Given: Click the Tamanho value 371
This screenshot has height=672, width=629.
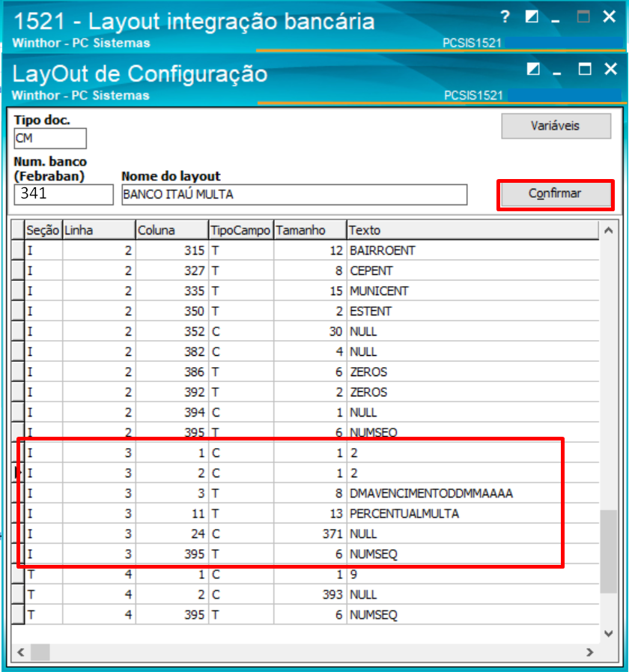Looking at the screenshot, I should click(310, 534).
